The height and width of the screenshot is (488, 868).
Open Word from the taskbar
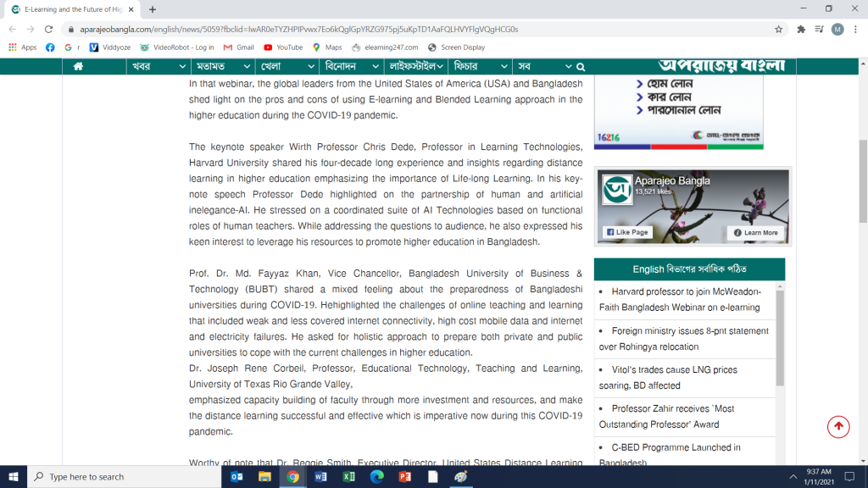[x=320, y=476]
